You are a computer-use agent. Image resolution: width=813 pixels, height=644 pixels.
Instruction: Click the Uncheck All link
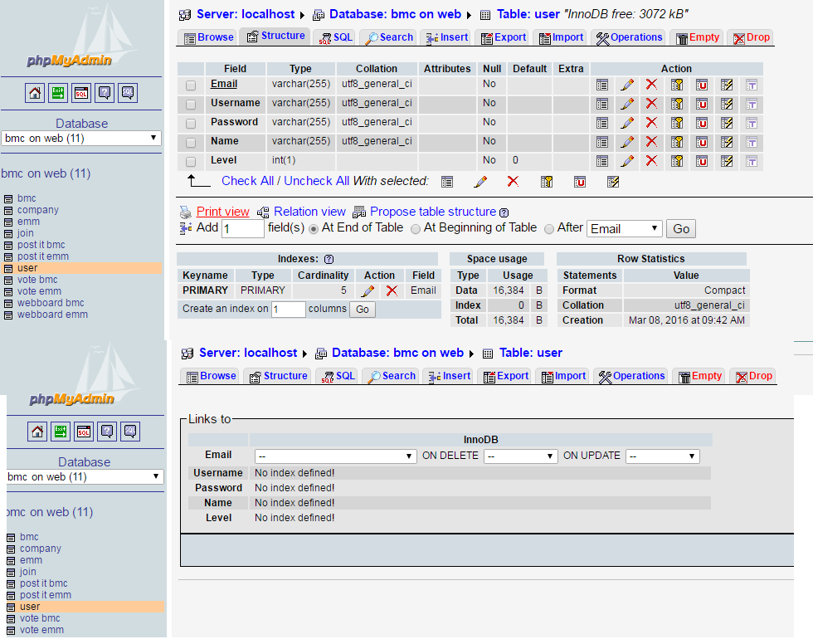pos(316,181)
